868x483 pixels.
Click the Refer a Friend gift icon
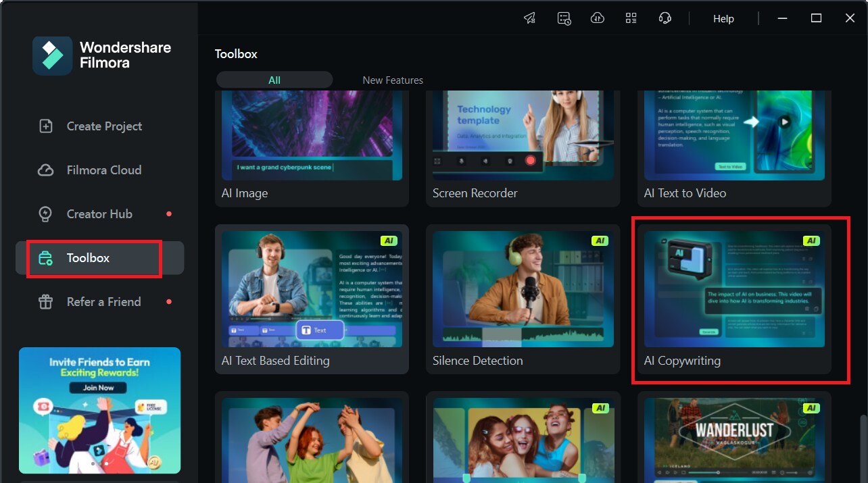pyautogui.click(x=45, y=302)
